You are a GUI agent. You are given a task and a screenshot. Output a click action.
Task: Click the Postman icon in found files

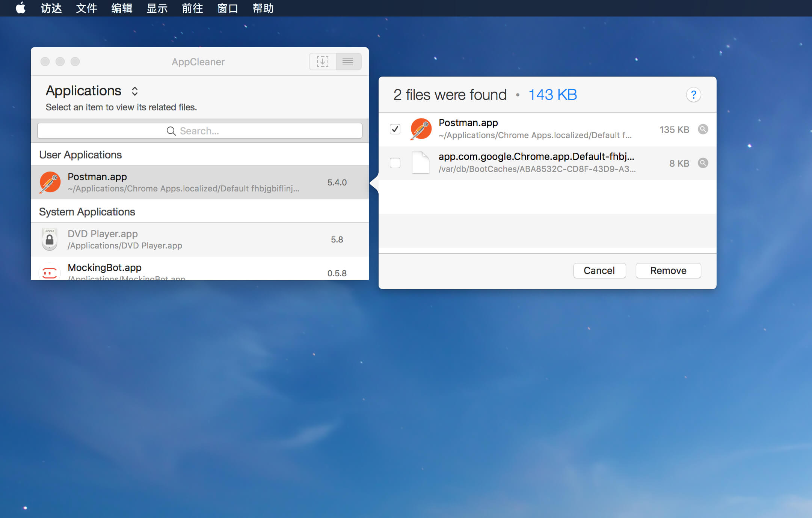(x=421, y=129)
